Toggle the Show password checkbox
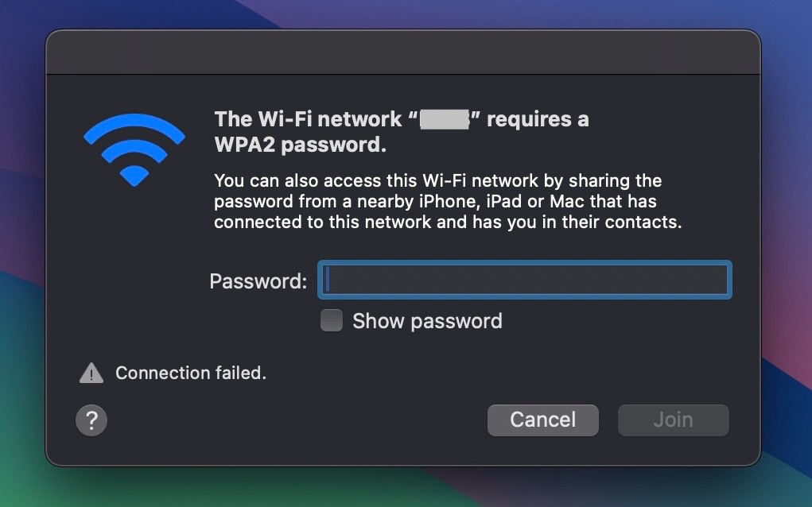The height and width of the screenshot is (507, 812). pyautogui.click(x=331, y=321)
